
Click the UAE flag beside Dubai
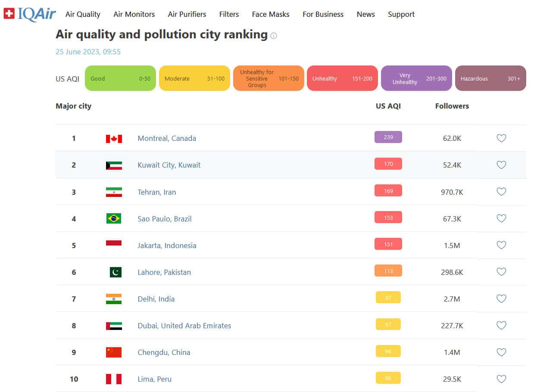114,325
